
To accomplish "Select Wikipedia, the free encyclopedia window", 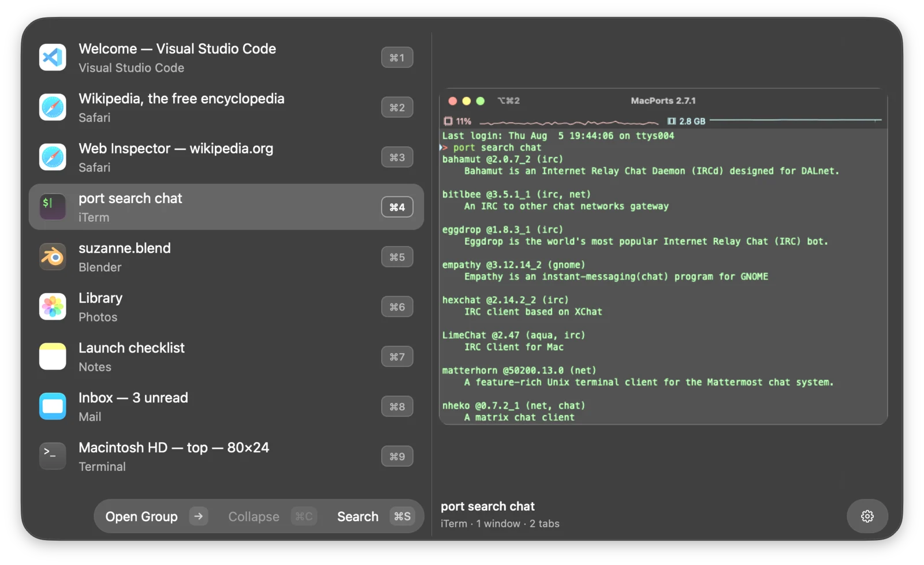I will (226, 107).
